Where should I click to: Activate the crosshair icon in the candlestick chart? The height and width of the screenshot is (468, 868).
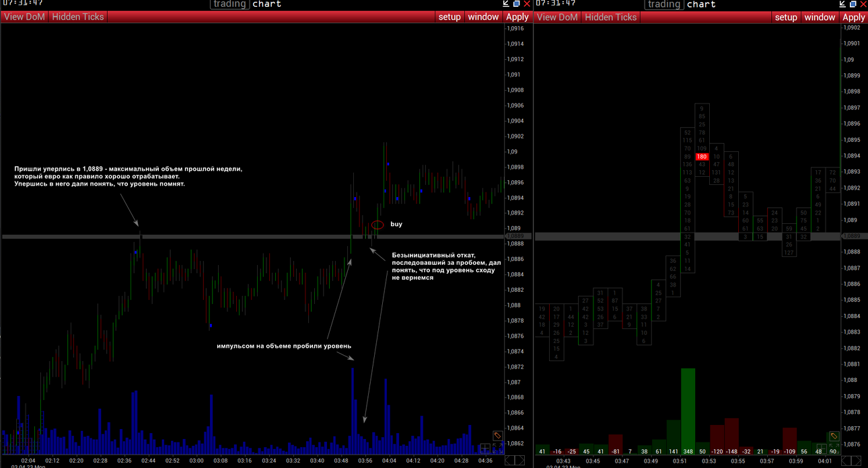(485, 448)
